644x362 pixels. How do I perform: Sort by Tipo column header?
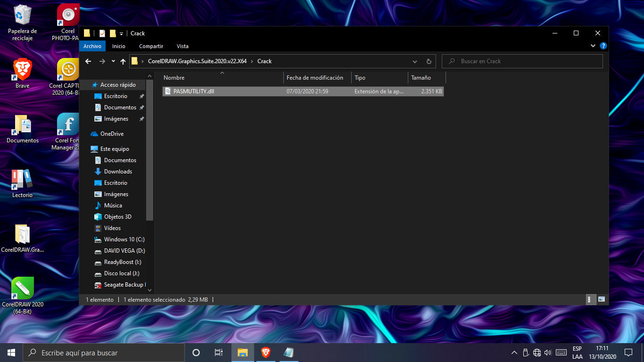pyautogui.click(x=380, y=78)
